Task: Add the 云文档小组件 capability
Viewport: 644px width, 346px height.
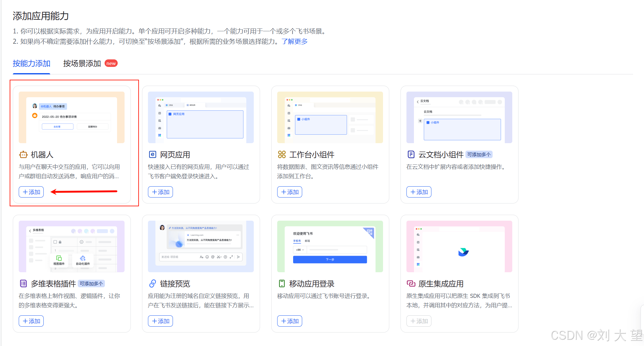Action: pyautogui.click(x=419, y=192)
